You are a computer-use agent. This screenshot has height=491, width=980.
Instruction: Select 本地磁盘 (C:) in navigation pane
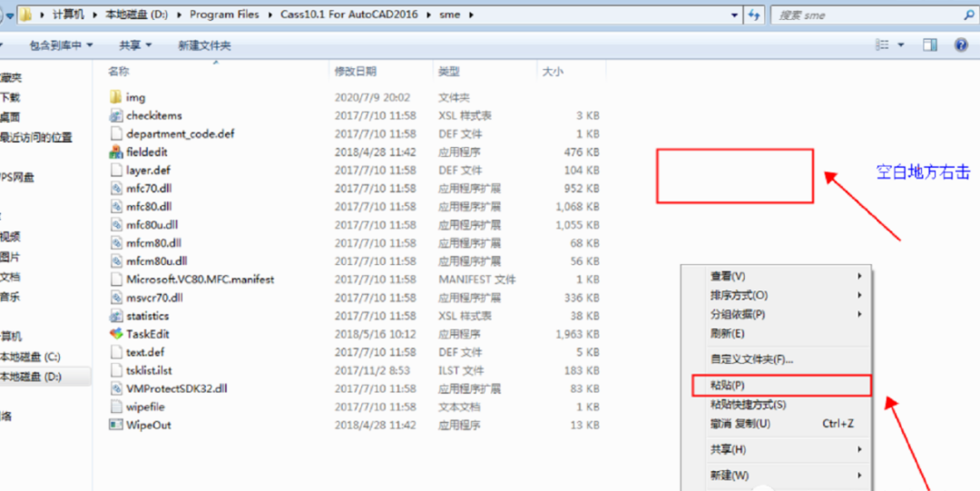pyautogui.click(x=30, y=357)
